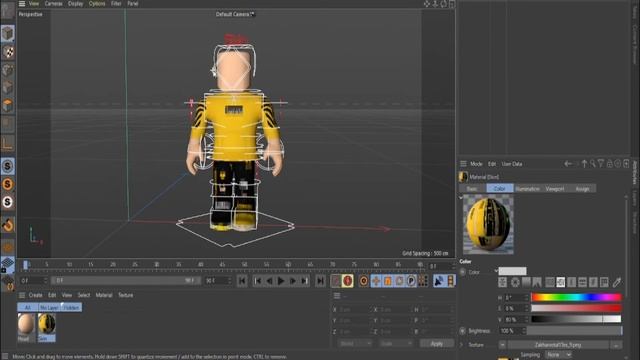
Task: Click the value grayscale slider
Action: pyautogui.click(x=576, y=319)
